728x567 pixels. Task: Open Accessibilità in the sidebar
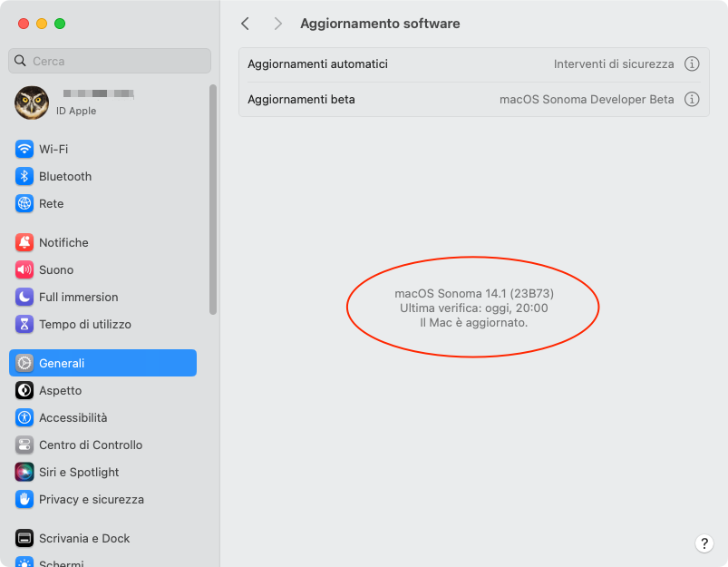tap(73, 417)
